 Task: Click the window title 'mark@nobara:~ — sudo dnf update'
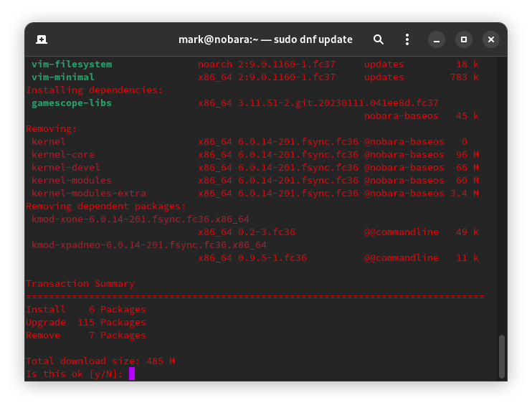pyautogui.click(x=265, y=39)
